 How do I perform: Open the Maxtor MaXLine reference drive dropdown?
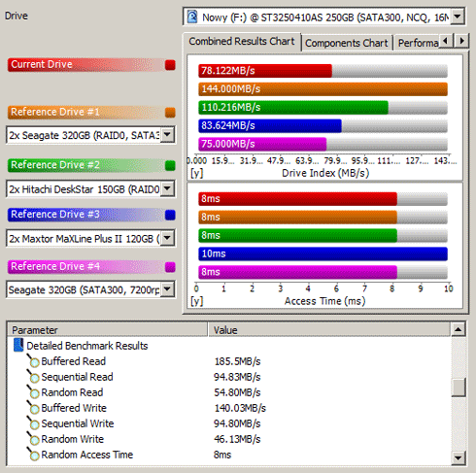pos(167,238)
